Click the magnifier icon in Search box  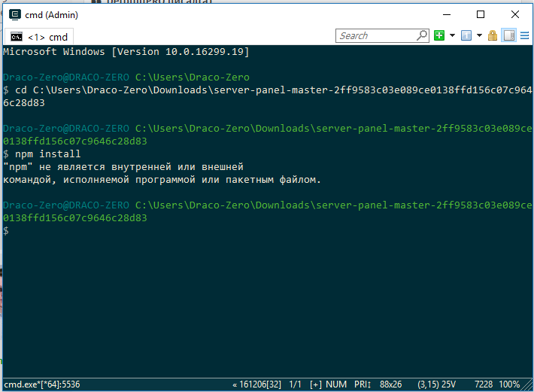[x=423, y=35]
